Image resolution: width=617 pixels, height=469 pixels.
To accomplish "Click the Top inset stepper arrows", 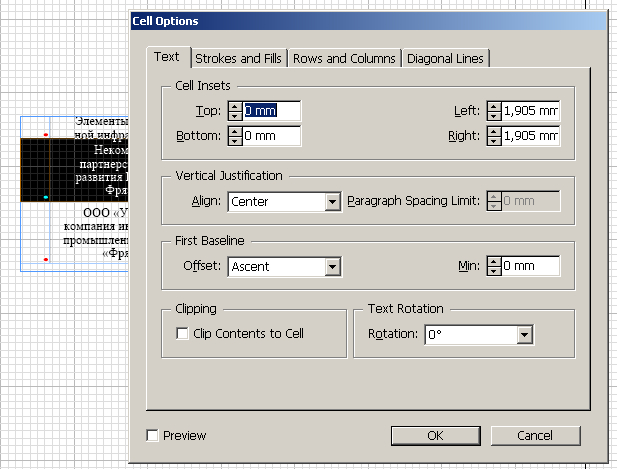I will pos(235,111).
